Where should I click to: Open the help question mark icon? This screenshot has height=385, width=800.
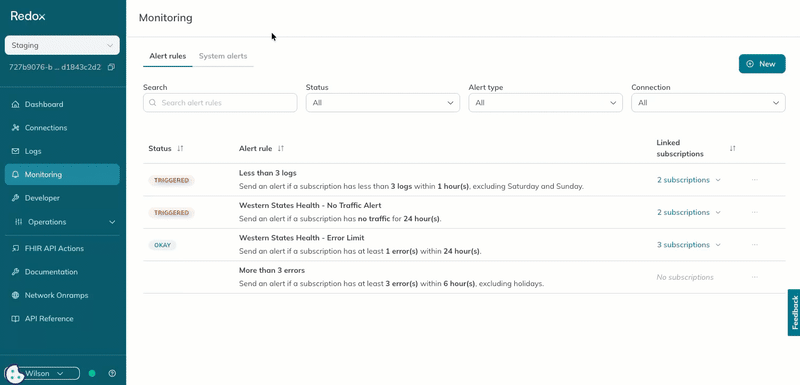point(112,373)
